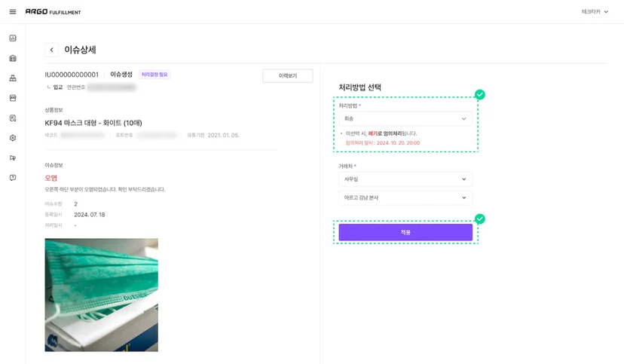Click the product name KF94 마스크 대형 - 화이트 (10매)
The width and height of the screenshot is (624, 364).
[x=93, y=123]
